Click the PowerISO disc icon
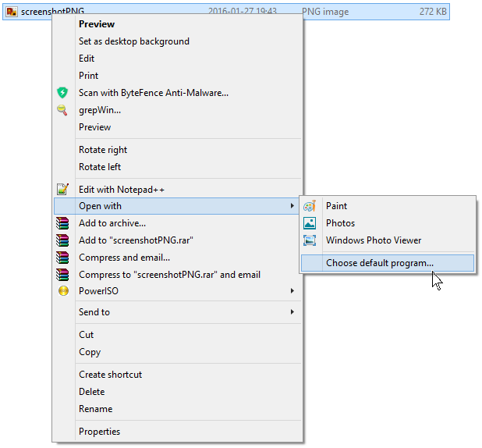The width and height of the screenshot is (482, 448). pos(63,291)
